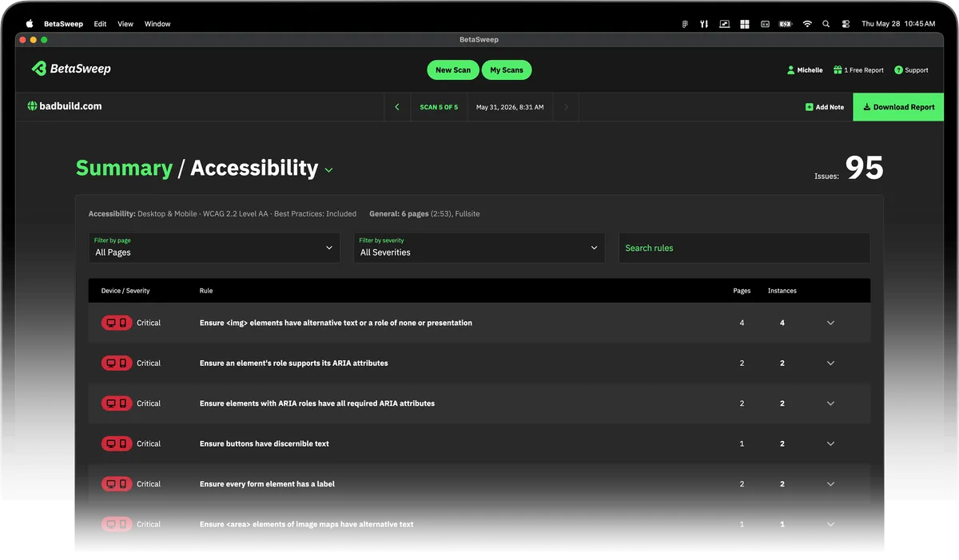Click the device icon badge on the form element label row
Viewport: 959px width, 560px height.
(117, 484)
